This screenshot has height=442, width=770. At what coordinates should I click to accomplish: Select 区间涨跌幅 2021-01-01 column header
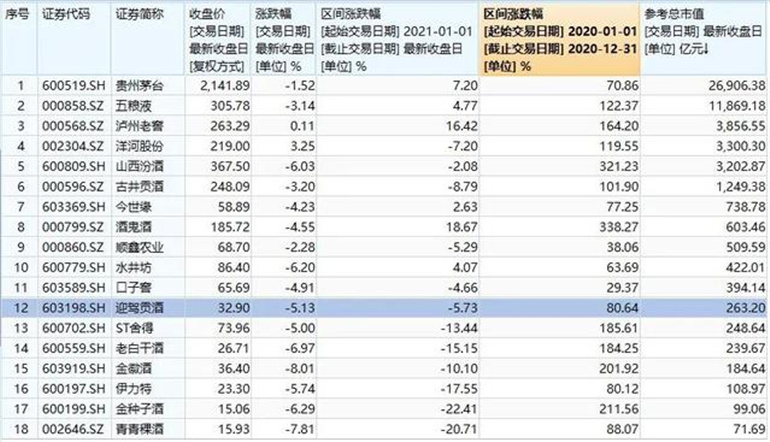point(396,39)
